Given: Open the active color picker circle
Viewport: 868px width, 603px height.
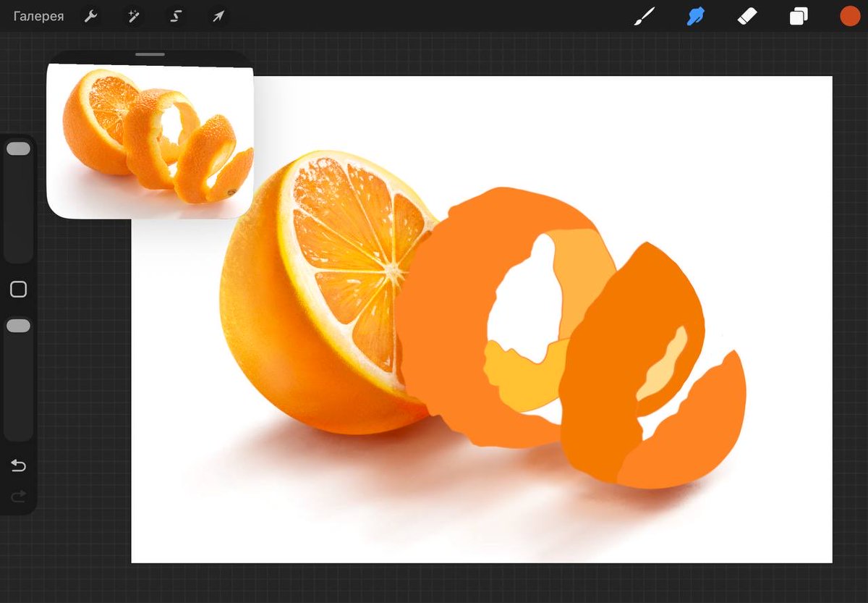Looking at the screenshot, I should [x=850, y=16].
